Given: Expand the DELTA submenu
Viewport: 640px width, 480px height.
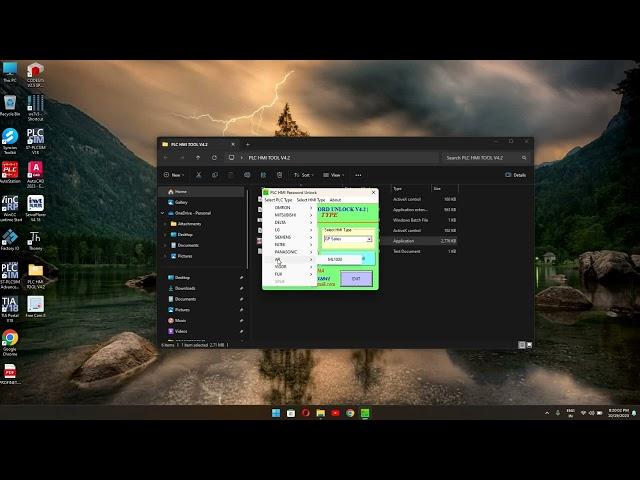Looking at the screenshot, I should [x=289, y=222].
